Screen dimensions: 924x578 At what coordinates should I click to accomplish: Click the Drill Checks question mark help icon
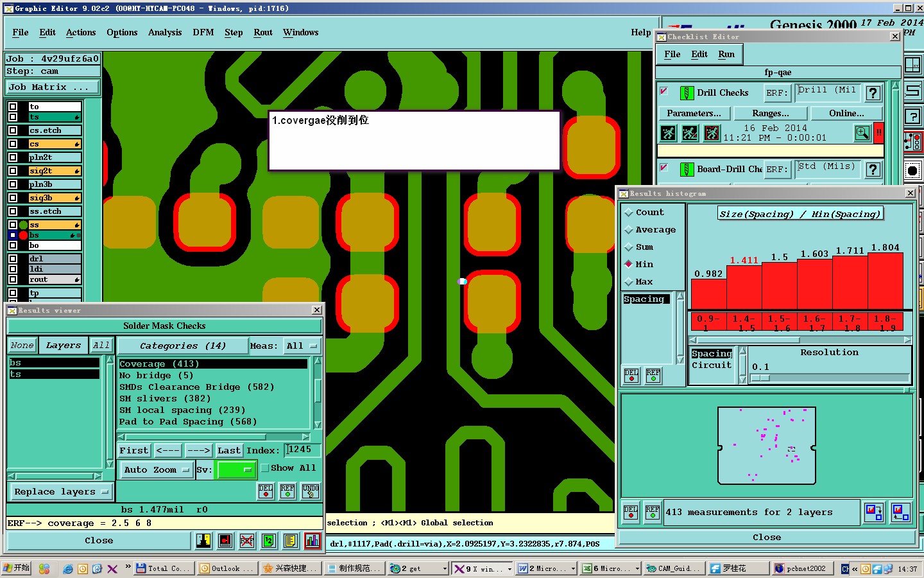[873, 93]
